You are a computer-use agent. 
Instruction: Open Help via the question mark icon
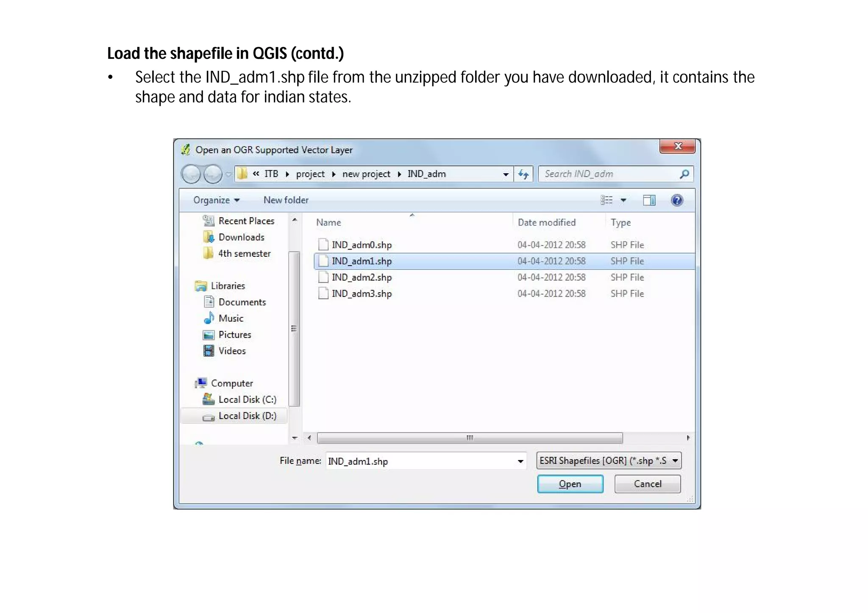pos(677,200)
